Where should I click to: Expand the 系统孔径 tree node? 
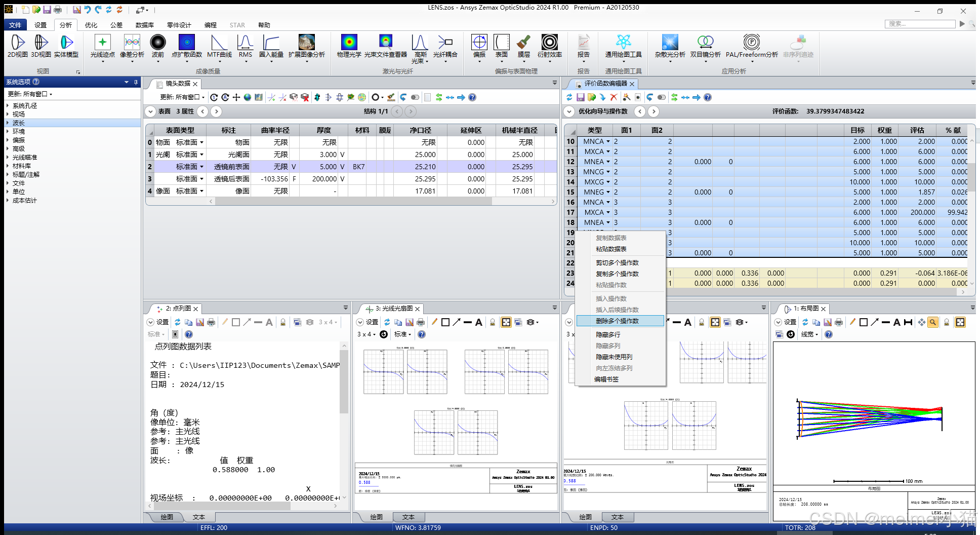coord(8,106)
